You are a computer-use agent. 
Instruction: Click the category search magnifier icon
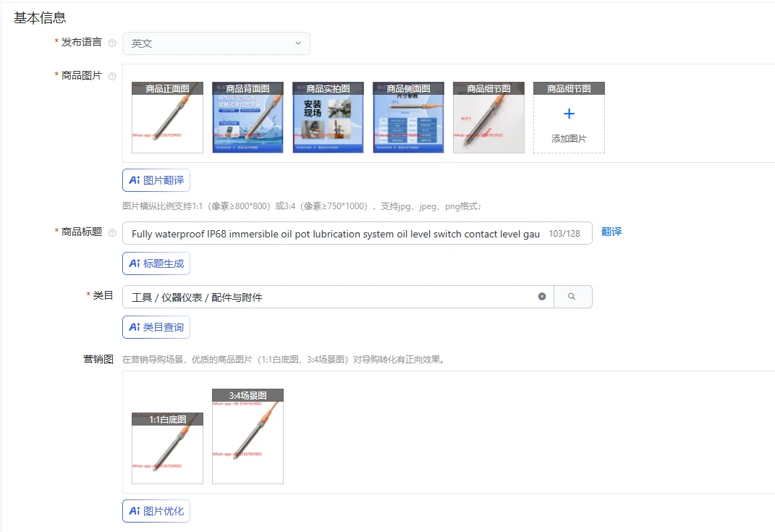572,297
